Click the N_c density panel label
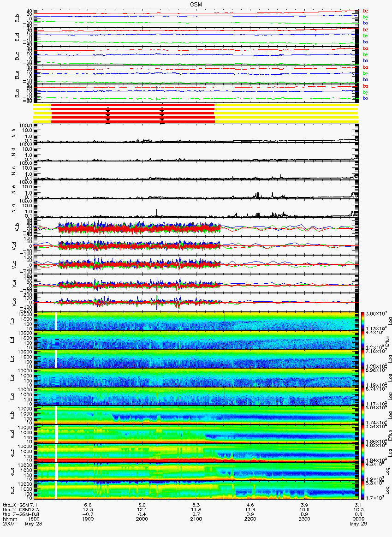392x537 pixels. [14, 171]
